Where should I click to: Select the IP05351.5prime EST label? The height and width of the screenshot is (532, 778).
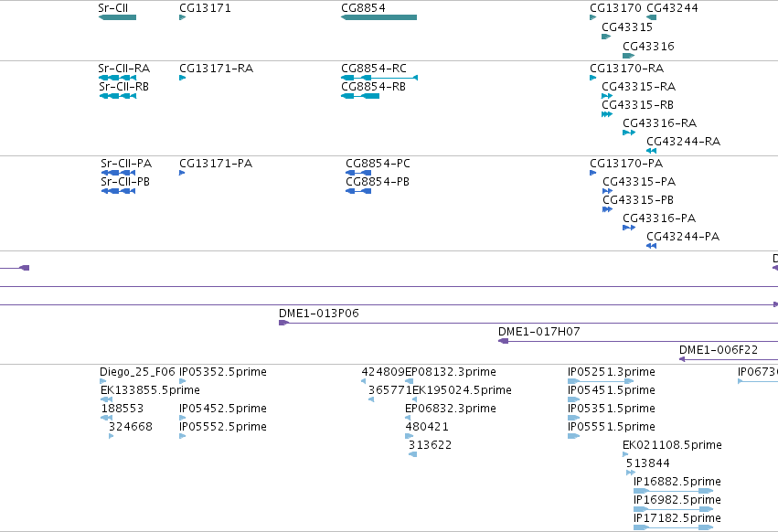[612, 409]
